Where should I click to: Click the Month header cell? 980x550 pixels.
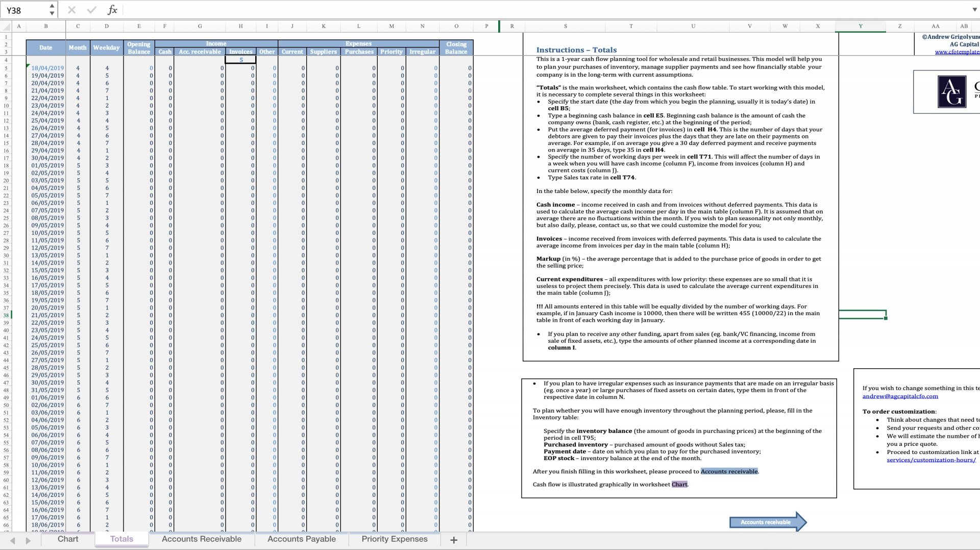[x=78, y=47]
